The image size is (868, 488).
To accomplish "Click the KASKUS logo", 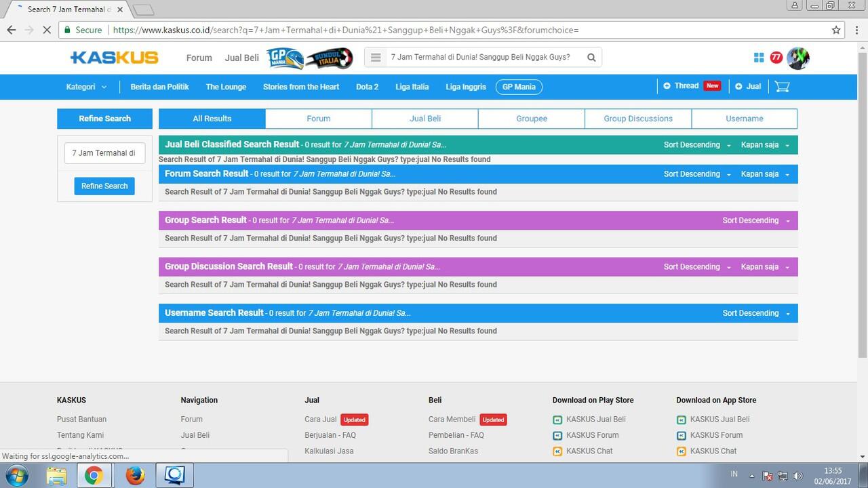I will (115, 58).
